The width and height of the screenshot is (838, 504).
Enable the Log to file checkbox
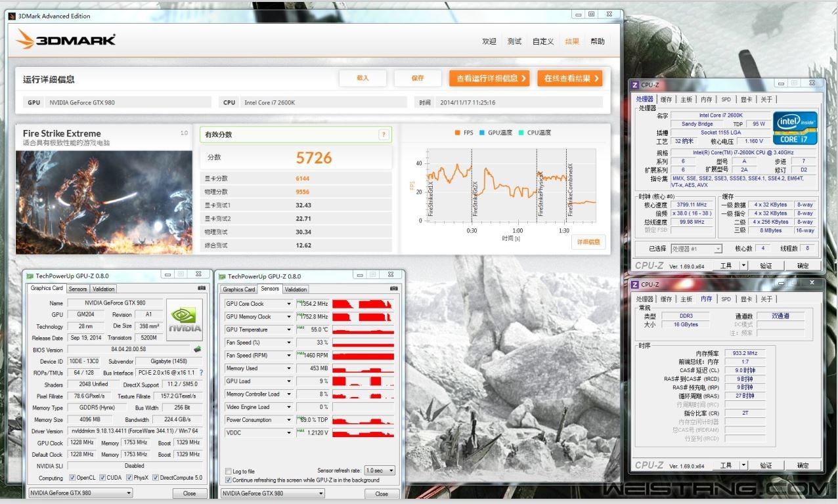pos(229,471)
